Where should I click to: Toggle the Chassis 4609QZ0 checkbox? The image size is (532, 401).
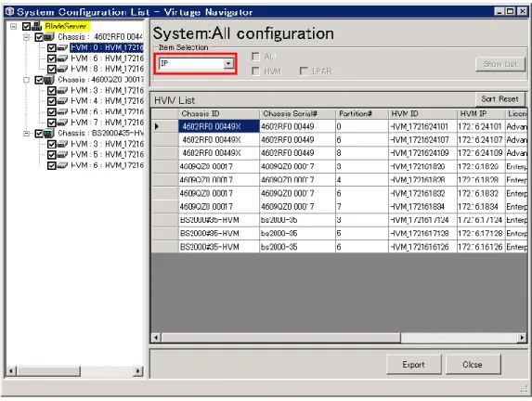point(39,80)
